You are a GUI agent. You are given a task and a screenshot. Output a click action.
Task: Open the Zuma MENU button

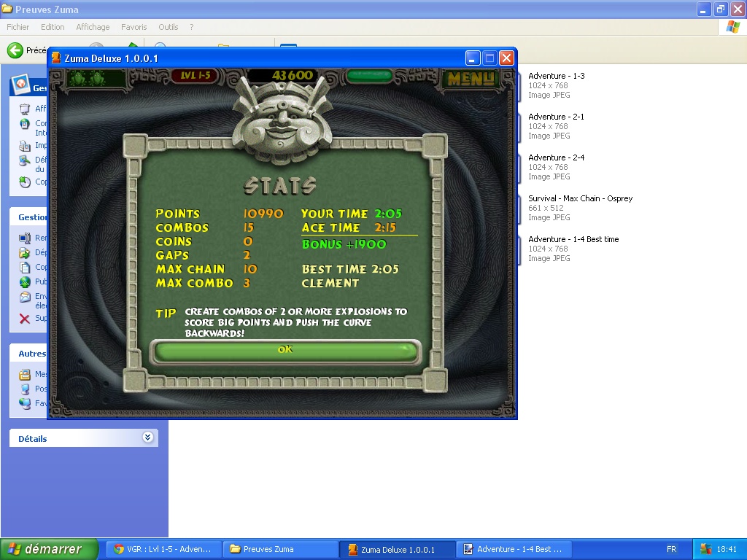point(471,79)
